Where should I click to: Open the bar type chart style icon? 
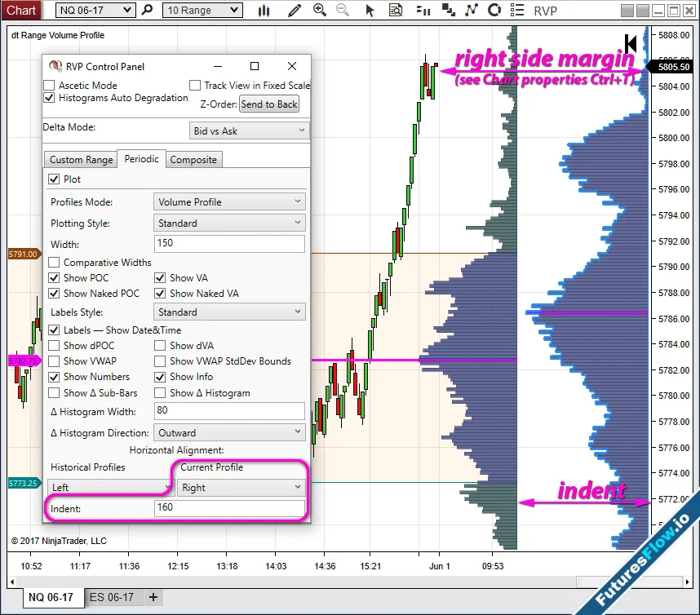click(264, 11)
